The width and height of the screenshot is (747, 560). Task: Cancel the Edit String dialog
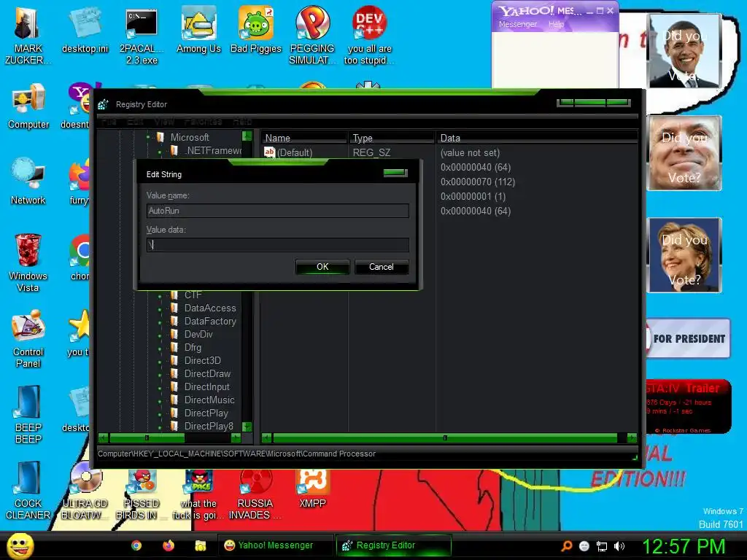[381, 267]
